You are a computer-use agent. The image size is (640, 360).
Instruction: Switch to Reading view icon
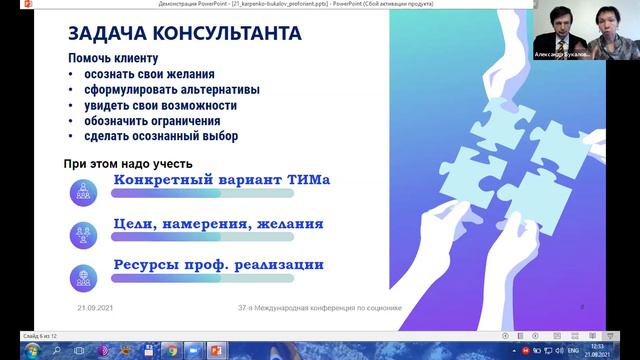coord(592,336)
